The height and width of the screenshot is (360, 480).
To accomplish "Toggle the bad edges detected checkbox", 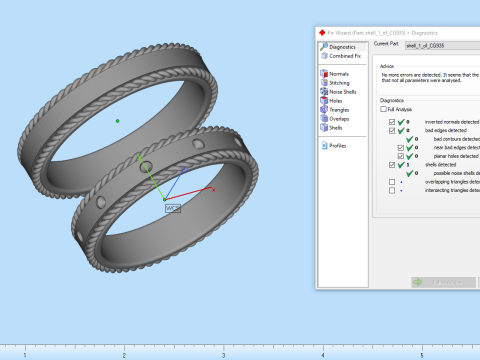I will click(x=392, y=131).
